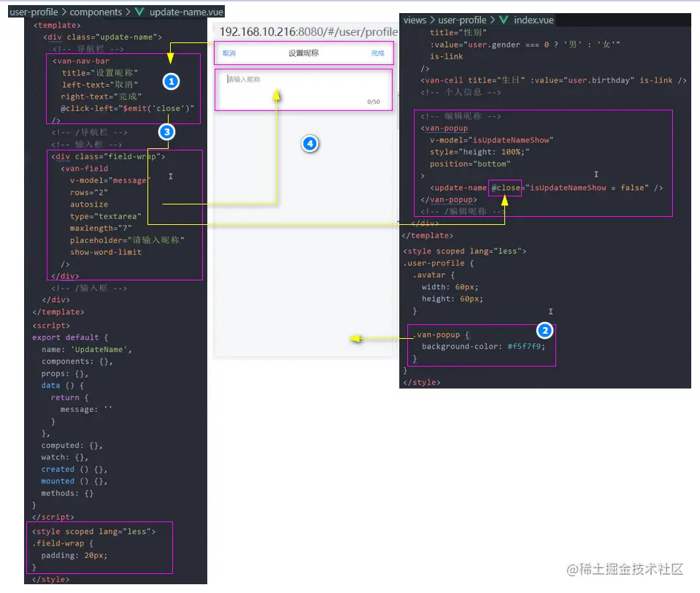Click the Vue icon beside update-name.vue
The width and height of the screenshot is (700, 593).
pyautogui.click(x=139, y=12)
